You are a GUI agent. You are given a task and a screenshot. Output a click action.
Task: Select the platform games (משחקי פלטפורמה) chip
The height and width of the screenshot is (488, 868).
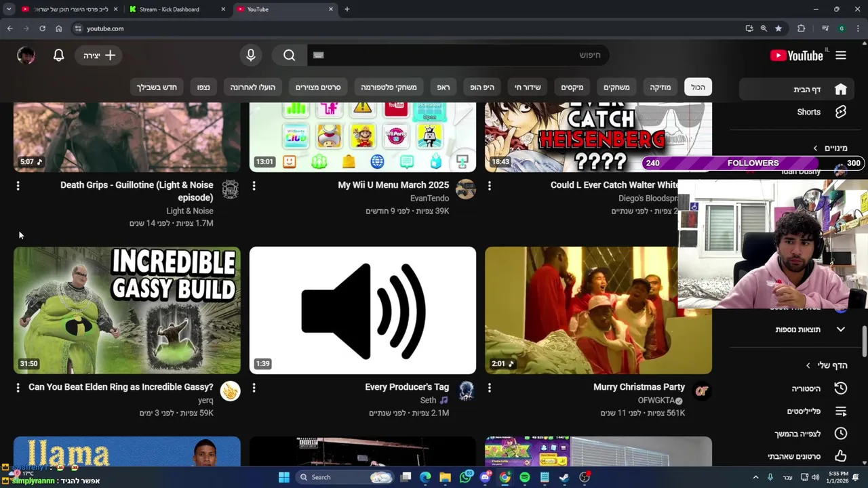(x=389, y=87)
